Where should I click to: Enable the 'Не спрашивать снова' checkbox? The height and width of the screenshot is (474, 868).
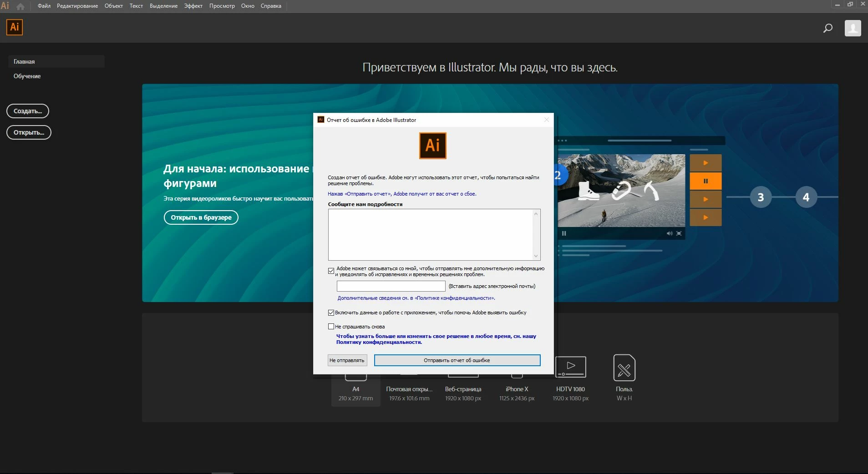point(331,326)
